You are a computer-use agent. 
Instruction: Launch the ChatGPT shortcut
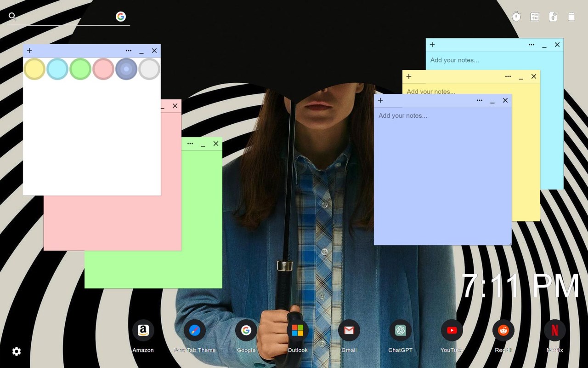point(401,330)
